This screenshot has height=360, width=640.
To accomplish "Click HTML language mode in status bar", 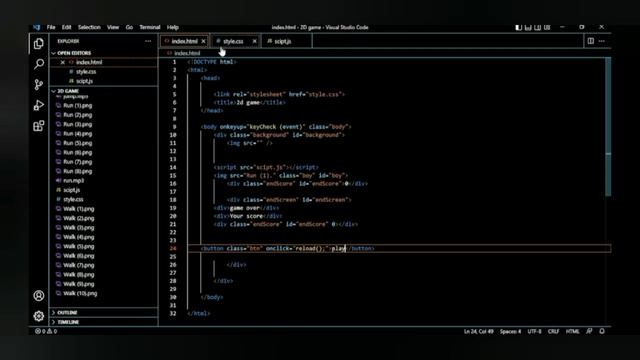I will (x=572, y=331).
